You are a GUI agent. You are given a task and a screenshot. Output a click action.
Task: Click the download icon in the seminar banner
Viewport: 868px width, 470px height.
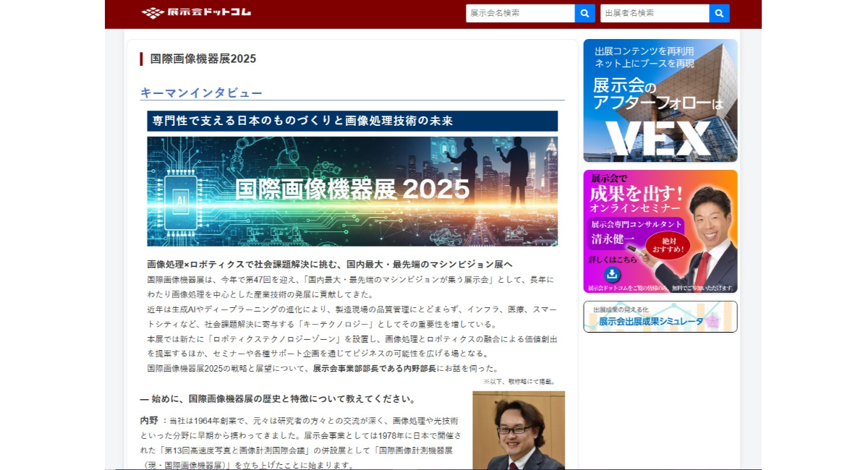(612, 275)
